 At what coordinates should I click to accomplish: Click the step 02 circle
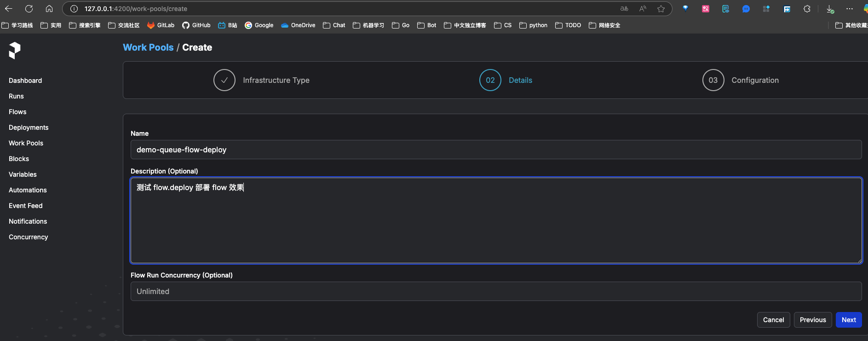(x=490, y=80)
